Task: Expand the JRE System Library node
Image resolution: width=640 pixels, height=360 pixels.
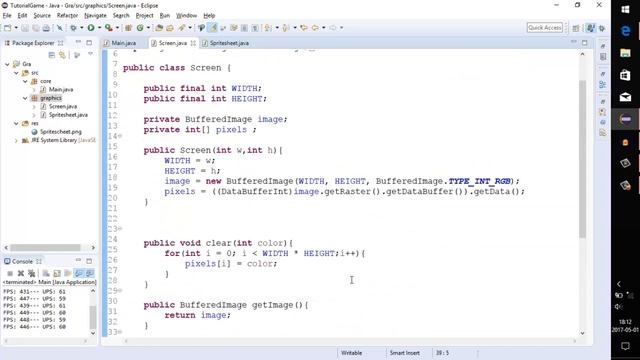Action: (16, 140)
